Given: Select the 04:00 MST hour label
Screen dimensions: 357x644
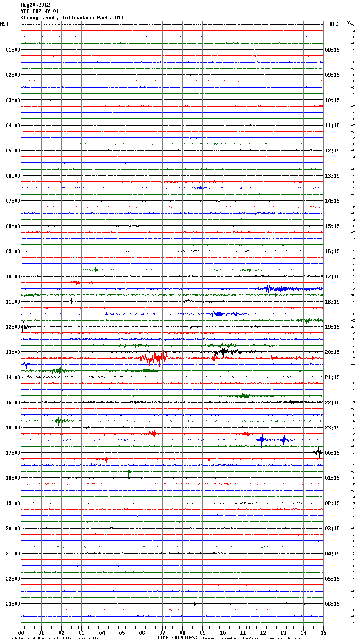Looking at the screenshot, I should click(13, 126).
